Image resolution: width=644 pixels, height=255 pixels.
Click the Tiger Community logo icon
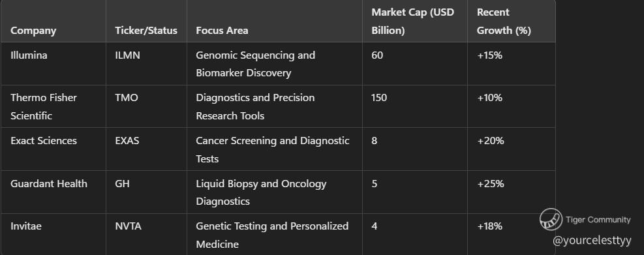551,219
